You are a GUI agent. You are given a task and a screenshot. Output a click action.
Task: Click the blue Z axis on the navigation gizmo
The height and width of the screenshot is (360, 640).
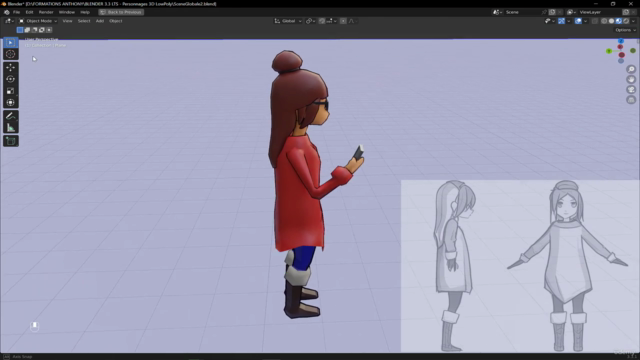pos(621,41)
